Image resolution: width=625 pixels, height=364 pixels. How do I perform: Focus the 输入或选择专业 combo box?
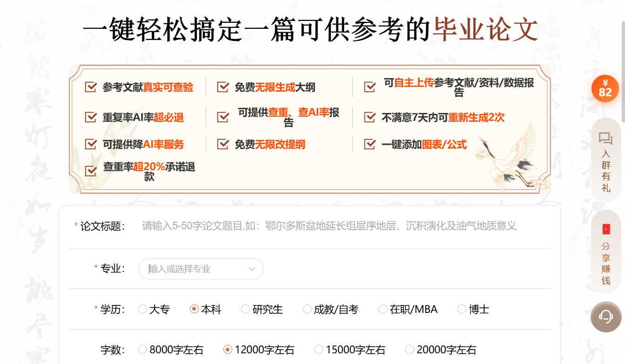201,269
